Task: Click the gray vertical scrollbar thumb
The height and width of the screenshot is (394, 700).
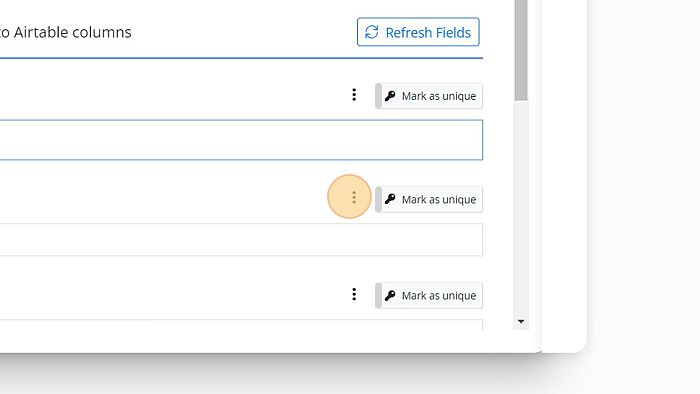Action: click(521, 50)
